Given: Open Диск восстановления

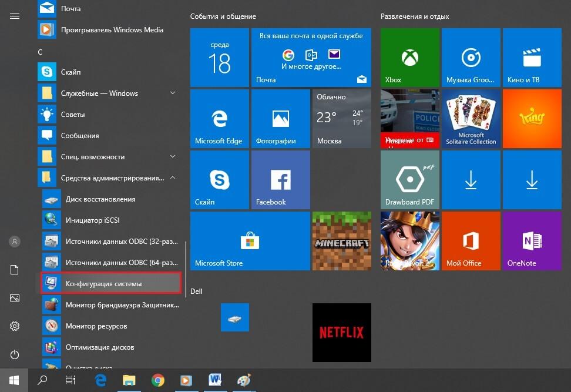Looking at the screenshot, I should coord(112,199).
